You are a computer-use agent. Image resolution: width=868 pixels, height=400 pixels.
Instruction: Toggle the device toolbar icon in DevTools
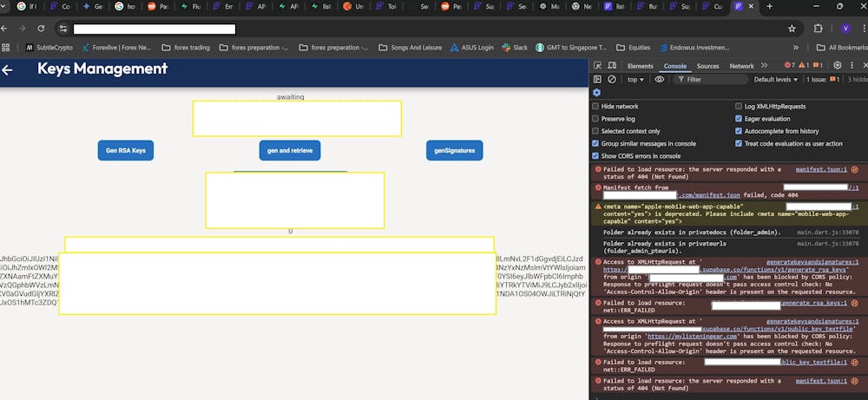pyautogui.click(x=613, y=66)
